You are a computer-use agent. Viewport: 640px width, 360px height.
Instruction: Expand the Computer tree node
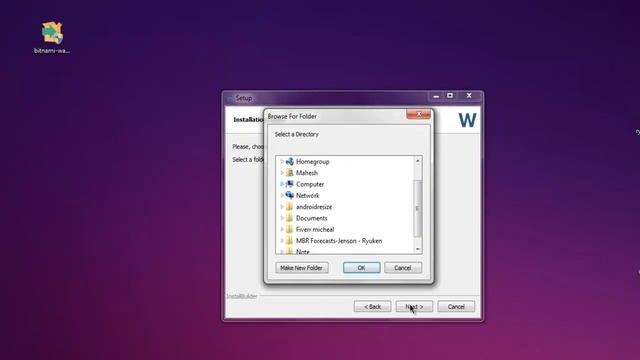tap(282, 184)
